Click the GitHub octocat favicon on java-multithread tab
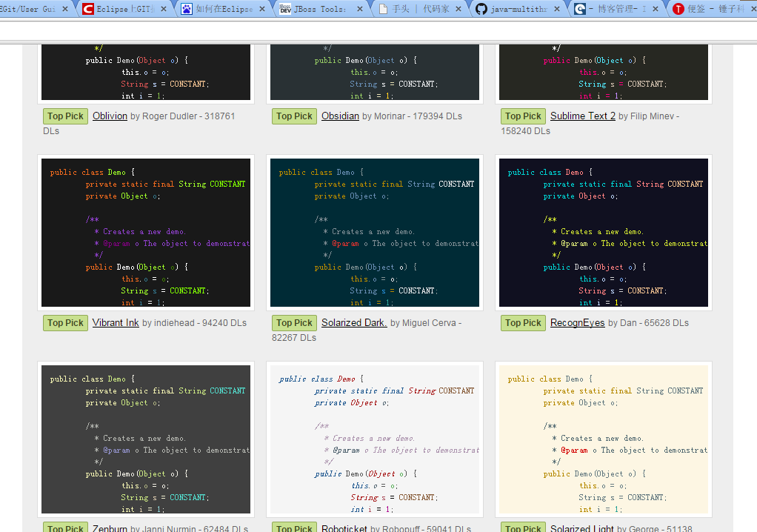757x532 pixels. point(481,9)
